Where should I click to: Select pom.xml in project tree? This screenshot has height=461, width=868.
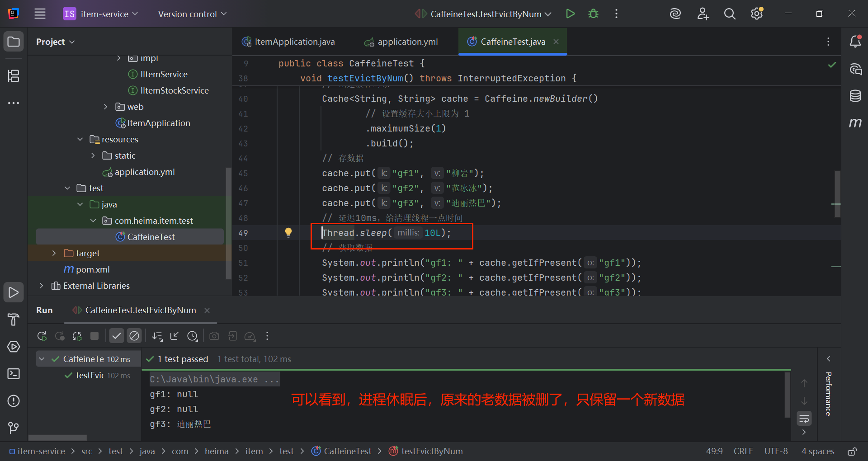tap(87, 269)
